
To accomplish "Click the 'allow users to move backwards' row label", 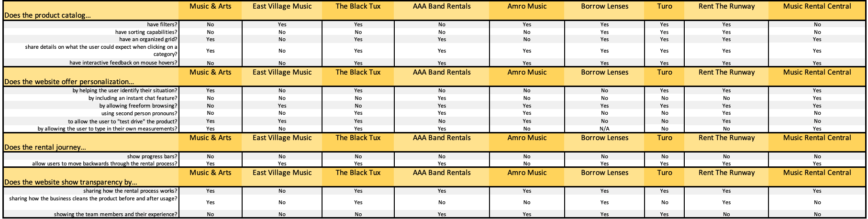I will click(x=105, y=164).
